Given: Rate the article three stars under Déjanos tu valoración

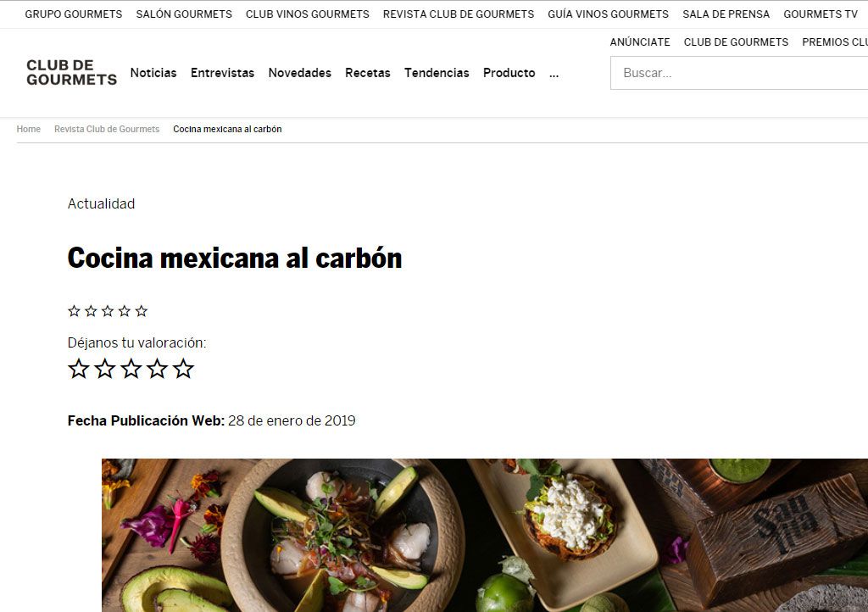Looking at the screenshot, I should coord(131,369).
